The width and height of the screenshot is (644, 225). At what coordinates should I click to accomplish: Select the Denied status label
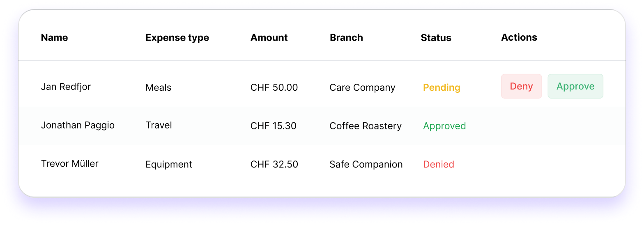point(438,164)
